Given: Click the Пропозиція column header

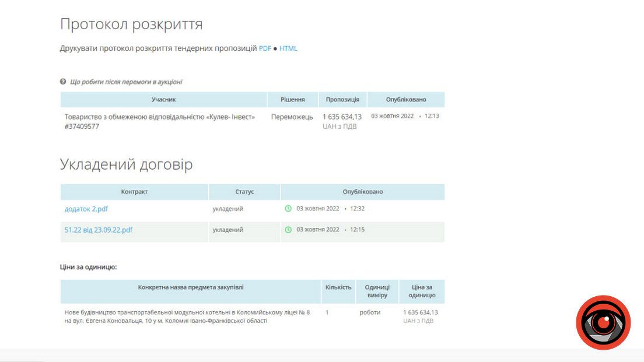Looking at the screenshot, I should [342, 99].
